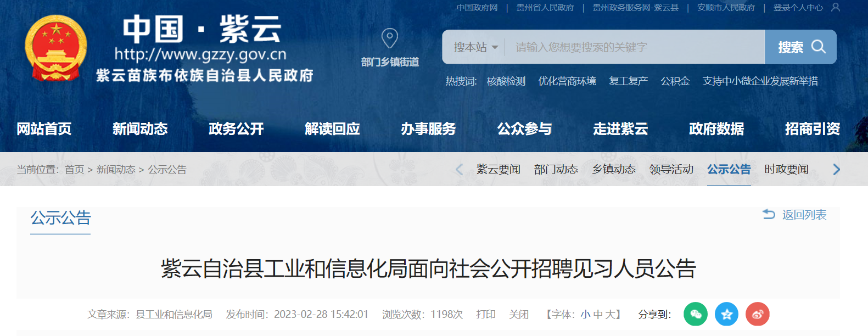The image size is (868, 336).
Task: Set font size to 大
Action: tap(609, 315)
